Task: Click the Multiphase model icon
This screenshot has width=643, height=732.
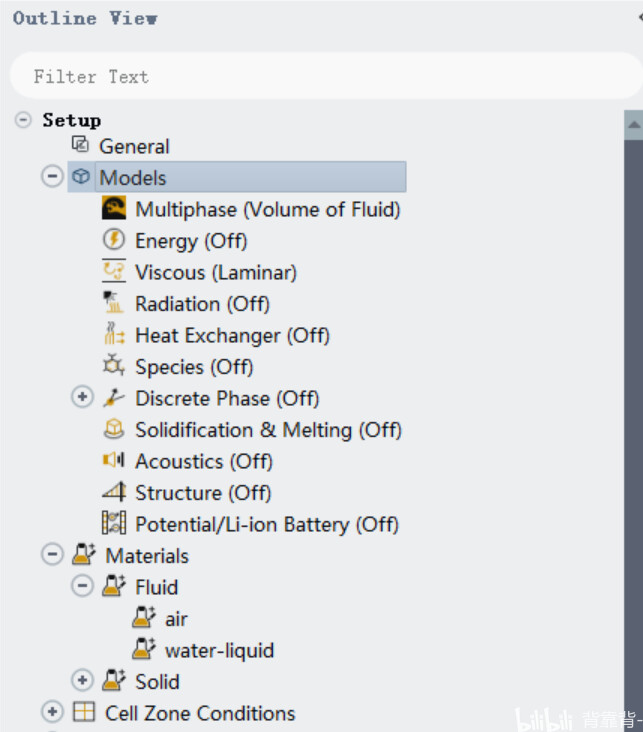Action: [115, 209]
